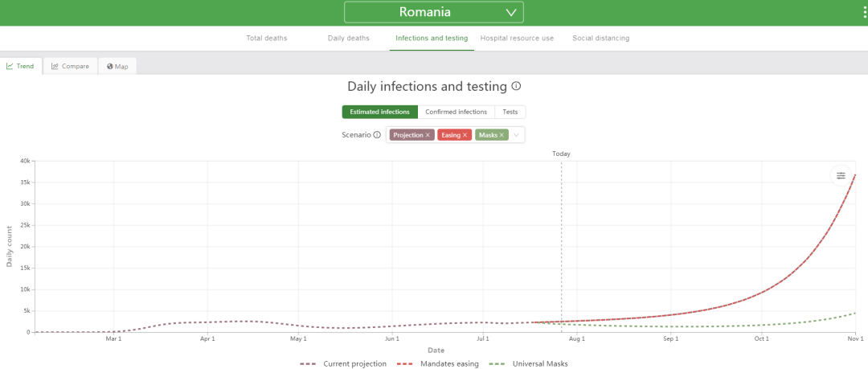Image resolution: width=868 pixels, height=369 pixels.
Task: Switch to Tests view
Action: pos(510,112)
